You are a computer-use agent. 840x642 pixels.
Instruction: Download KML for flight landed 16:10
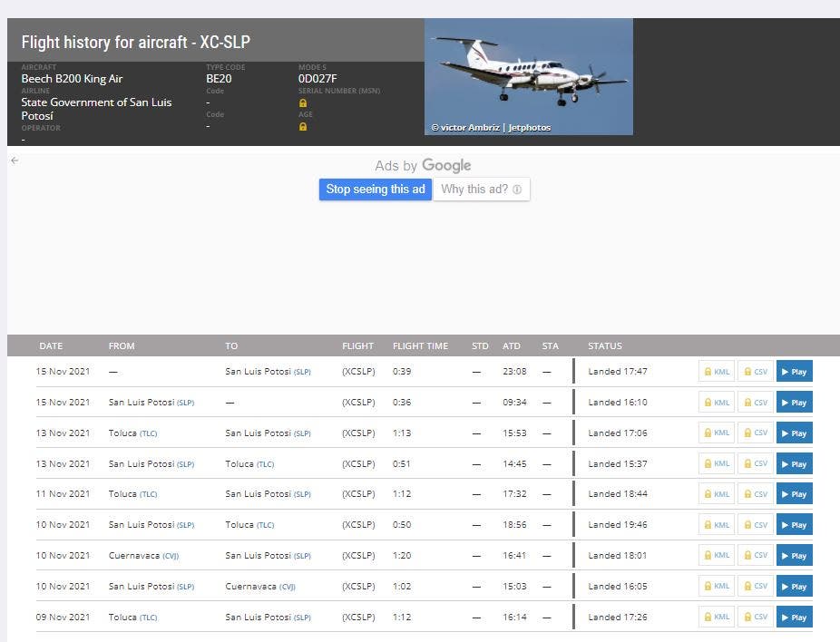(716, 403)
